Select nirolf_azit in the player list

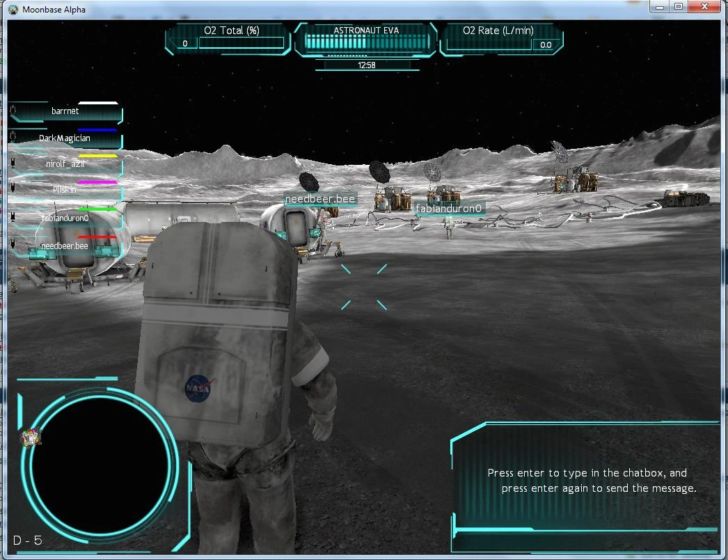click(x=65, y=163)
